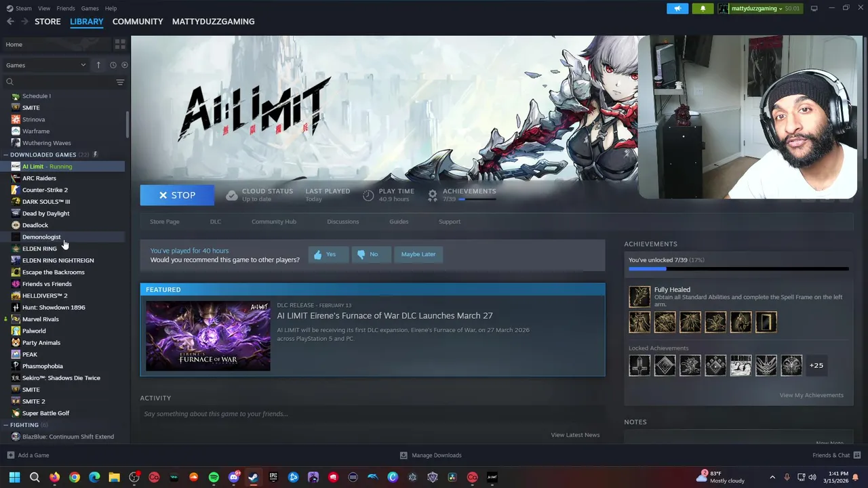Stop the running AI Limit game
This screenshot has height=488, width=868.
click(177, 195)
